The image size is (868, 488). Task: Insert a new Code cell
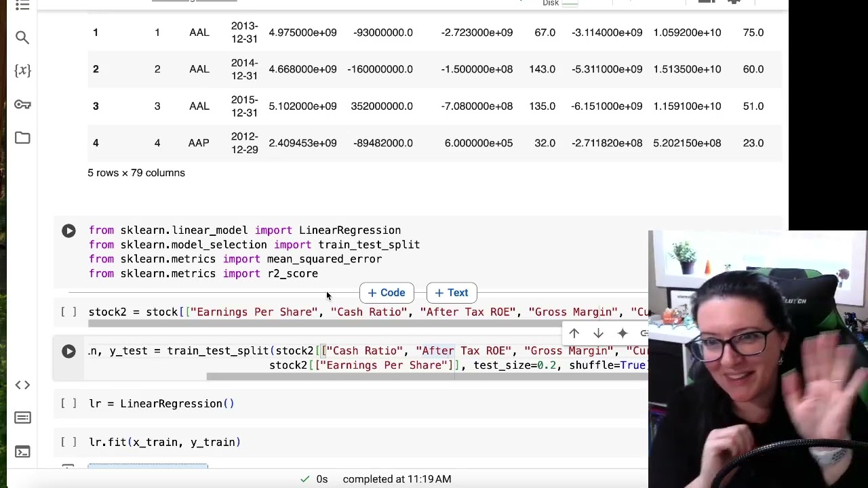point(387,293)
